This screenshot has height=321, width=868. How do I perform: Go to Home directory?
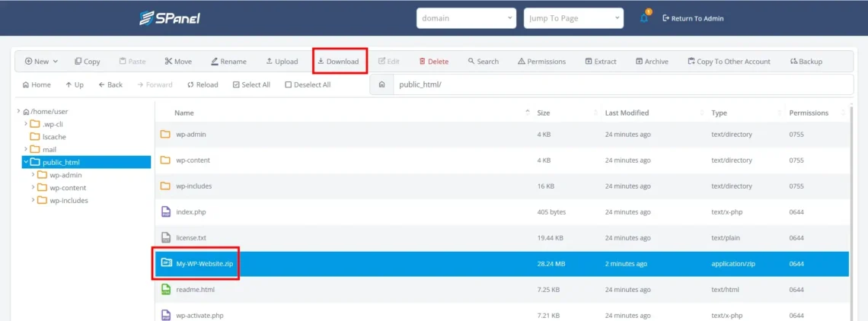point(37,84)
